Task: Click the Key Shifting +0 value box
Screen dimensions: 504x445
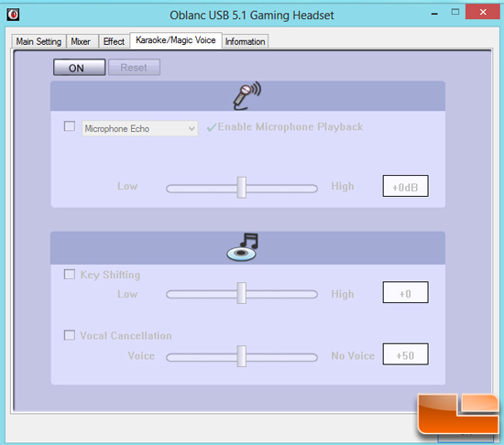Action: [405, 292]
